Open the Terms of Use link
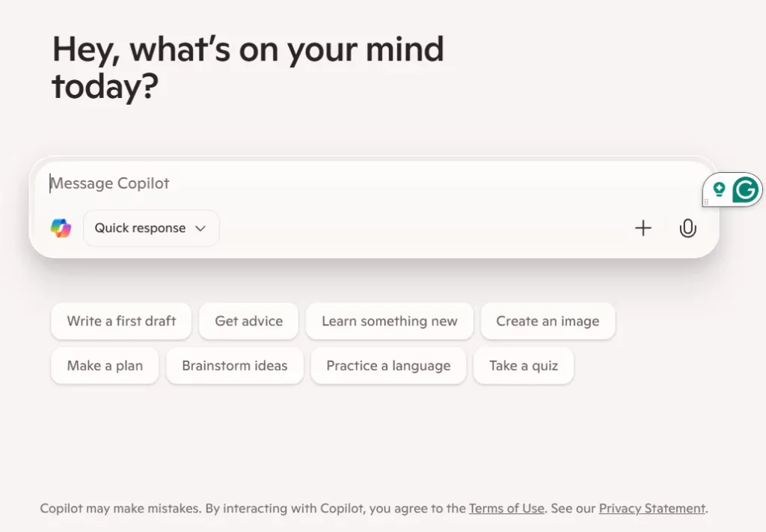Screen dimensions: 766x532 pyautogui.click(x=506, y=508)
